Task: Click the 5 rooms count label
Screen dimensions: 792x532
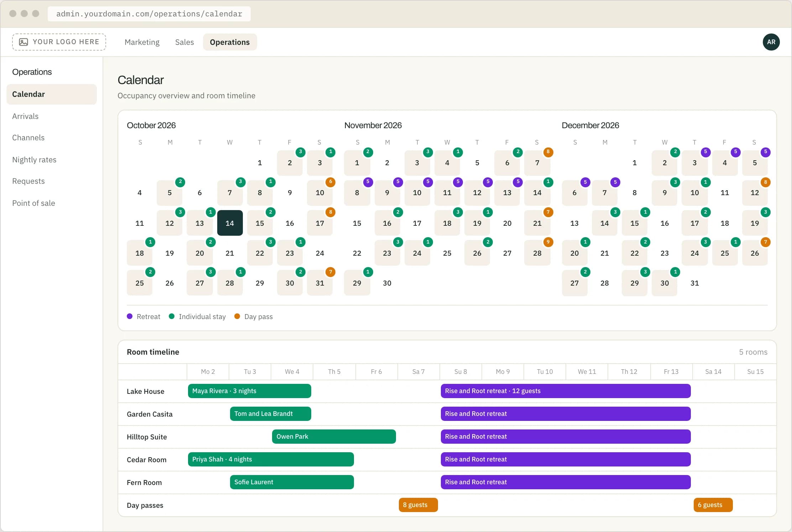Action: coord(753,352)
